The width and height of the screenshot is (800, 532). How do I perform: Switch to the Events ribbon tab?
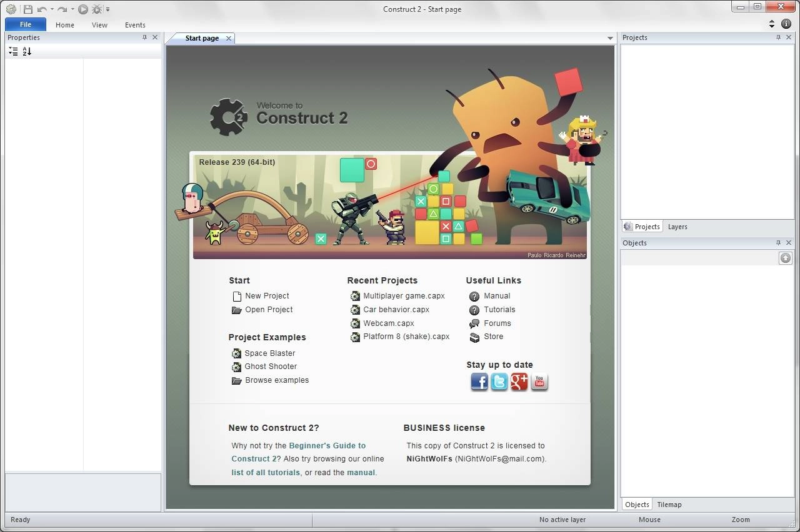pyautogui.click(x=135, y=25)
